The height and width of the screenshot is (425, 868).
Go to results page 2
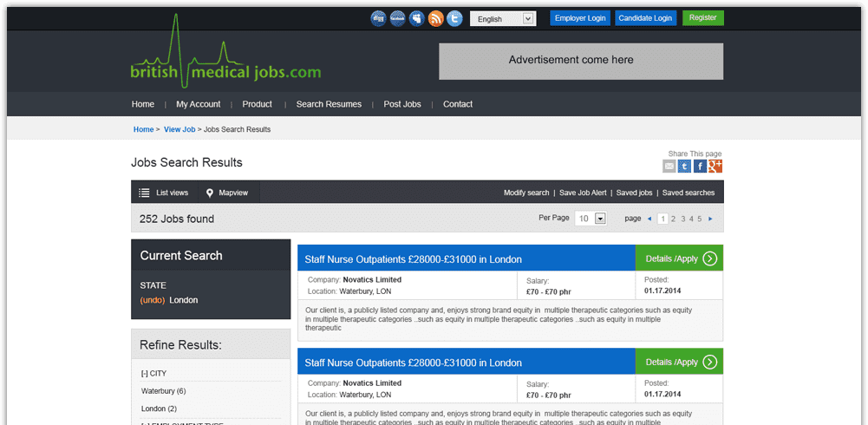(673, 219)
